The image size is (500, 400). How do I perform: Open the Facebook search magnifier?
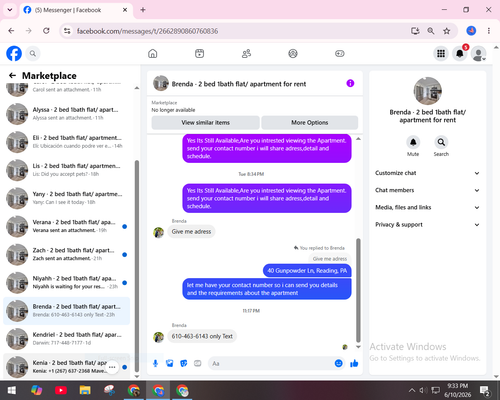pos(33,53)
